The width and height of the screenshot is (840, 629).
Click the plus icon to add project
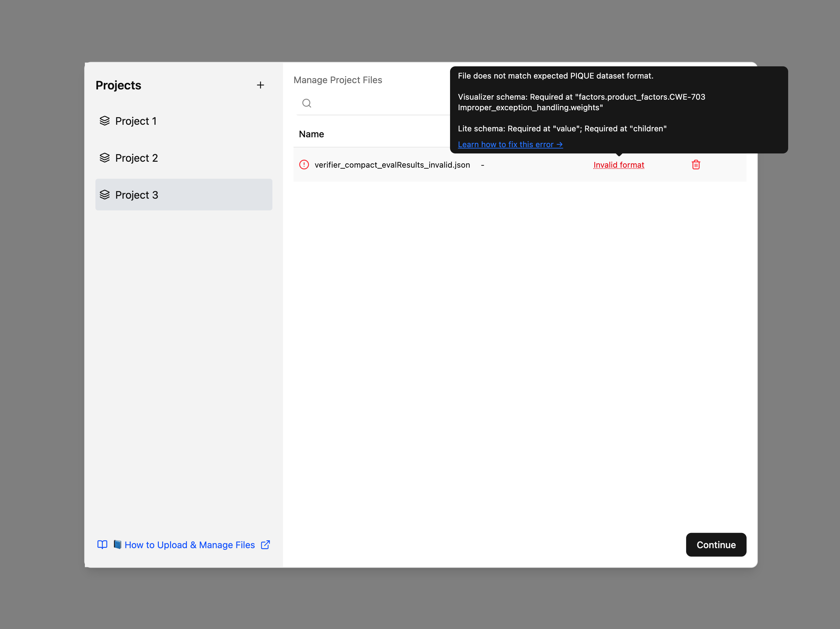pyautogui.click(x=260, y=85)
